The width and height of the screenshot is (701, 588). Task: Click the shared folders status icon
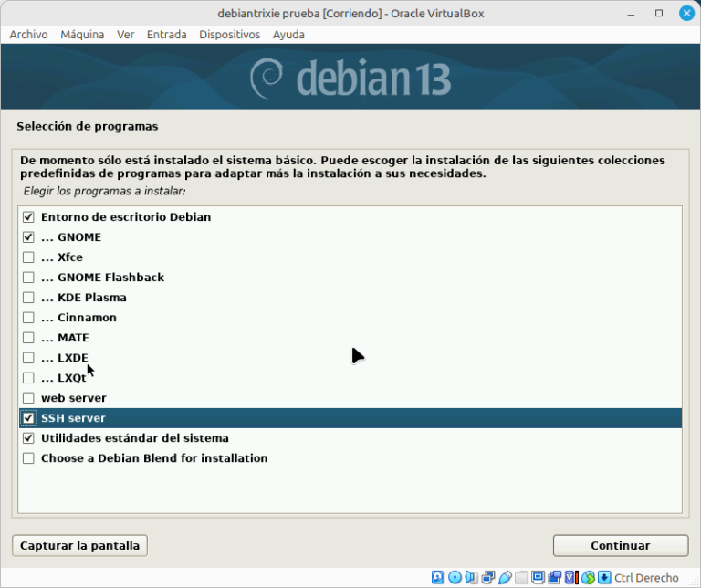tap(521, 577)
